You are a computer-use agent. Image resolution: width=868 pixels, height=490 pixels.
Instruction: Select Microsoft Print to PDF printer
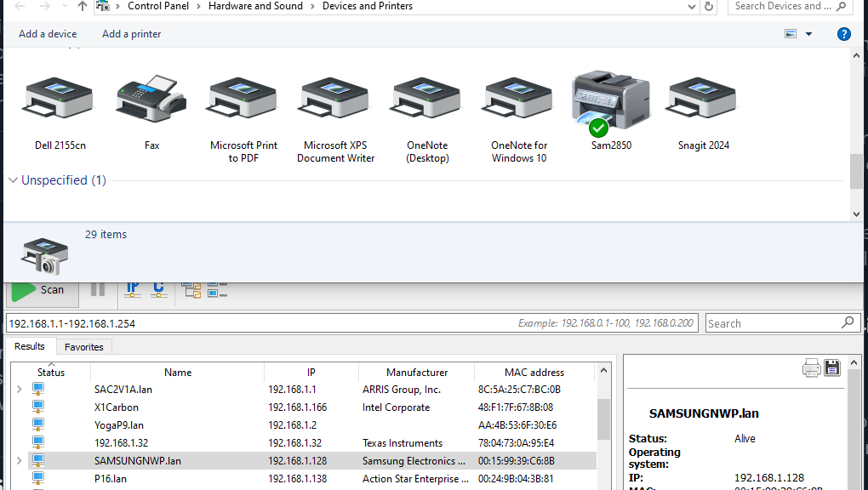pos(242,98)
